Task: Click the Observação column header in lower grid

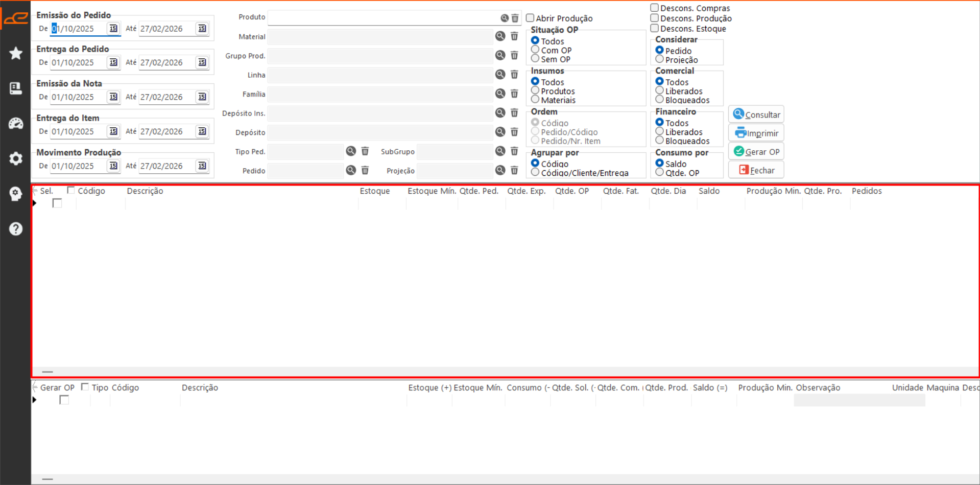Action: coord(818,387)
